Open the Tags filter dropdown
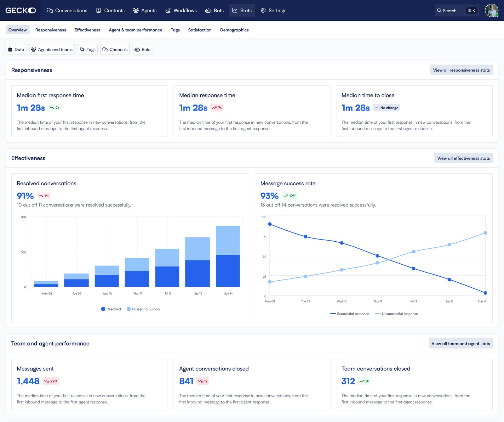The height and width of the screenshot is (422, 504). pyautogui.click(x=88, y=49)
